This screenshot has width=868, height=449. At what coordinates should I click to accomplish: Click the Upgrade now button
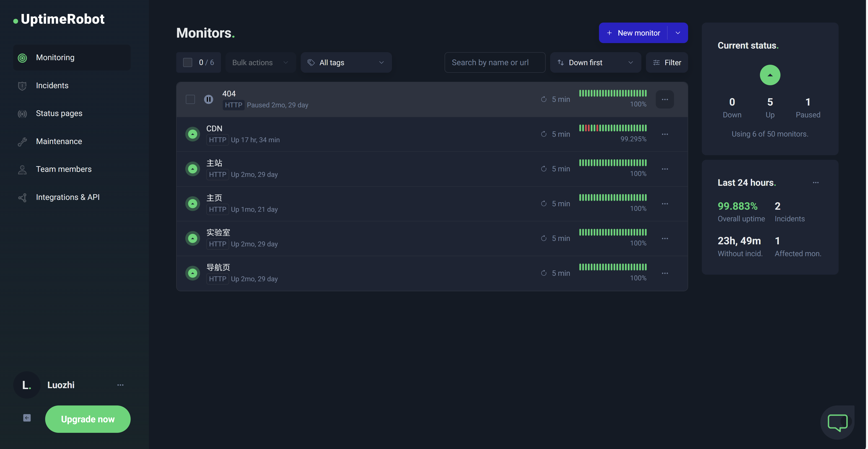[88, 419]
